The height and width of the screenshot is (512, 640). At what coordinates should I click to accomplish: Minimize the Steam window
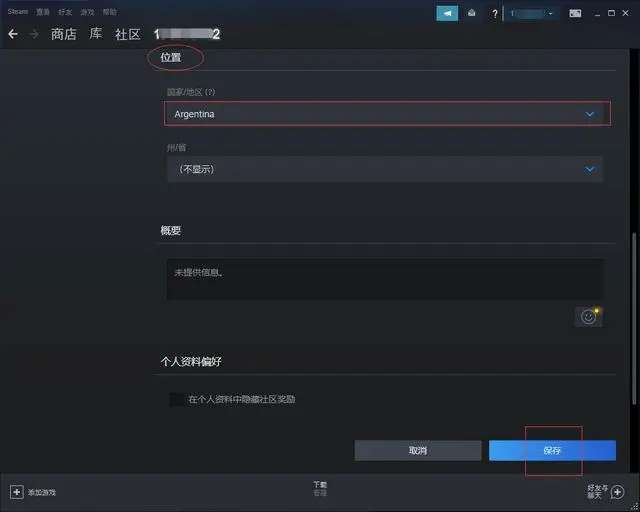[x=598, y=14]
